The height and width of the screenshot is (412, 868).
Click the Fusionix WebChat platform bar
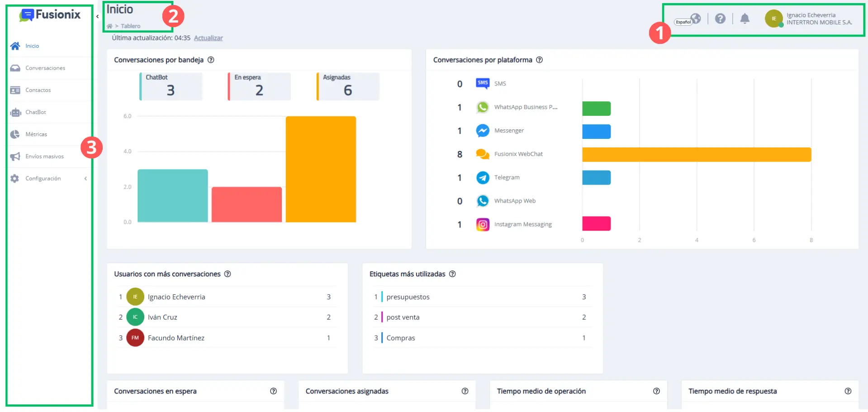tap(697, 155)
